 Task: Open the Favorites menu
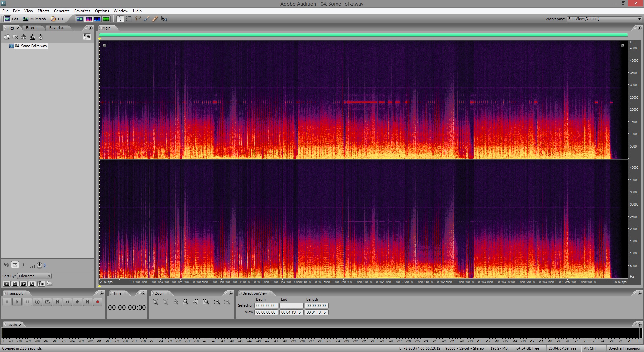82,11
